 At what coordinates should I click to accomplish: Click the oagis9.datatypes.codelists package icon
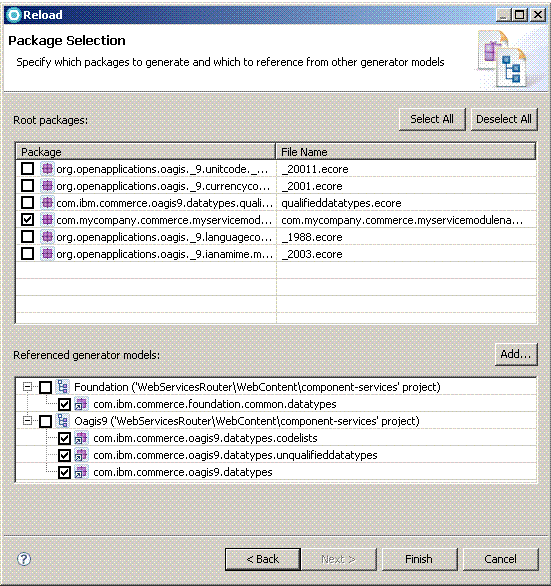tap(81, 438)
